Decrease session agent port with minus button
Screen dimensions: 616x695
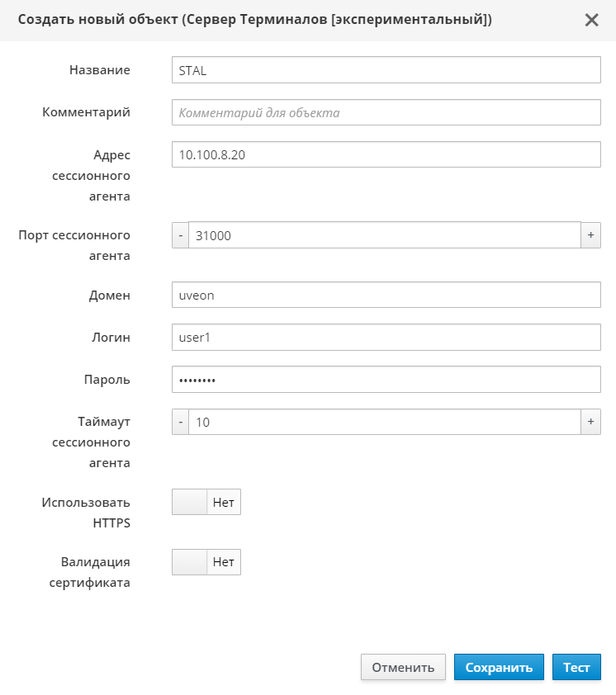pyautogui.click(x=180, y=235)
